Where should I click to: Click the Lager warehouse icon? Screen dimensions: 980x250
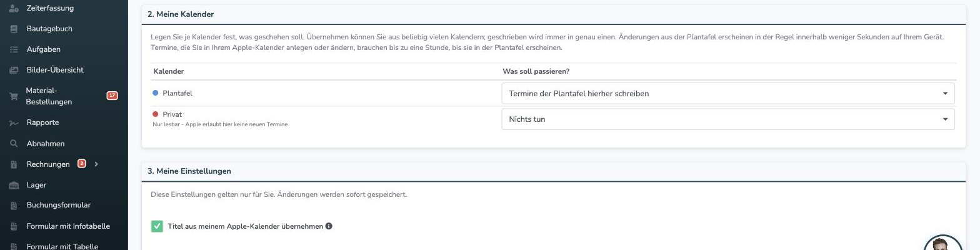pyautogui.click(x=14, y=185)
